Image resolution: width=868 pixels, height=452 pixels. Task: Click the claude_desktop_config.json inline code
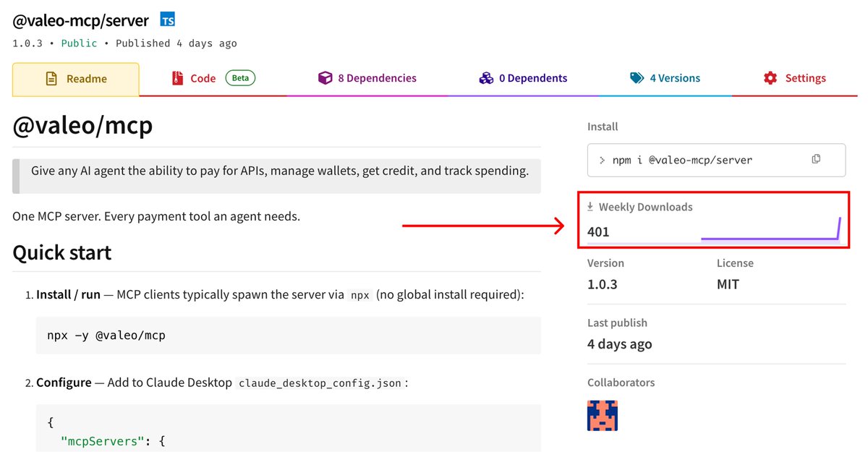pos(320,383)
